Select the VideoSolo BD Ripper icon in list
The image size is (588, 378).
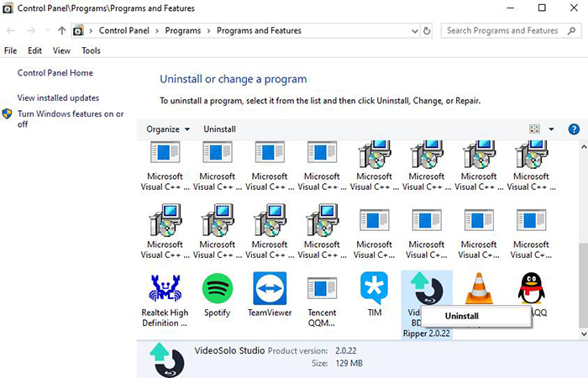[427, 288]
